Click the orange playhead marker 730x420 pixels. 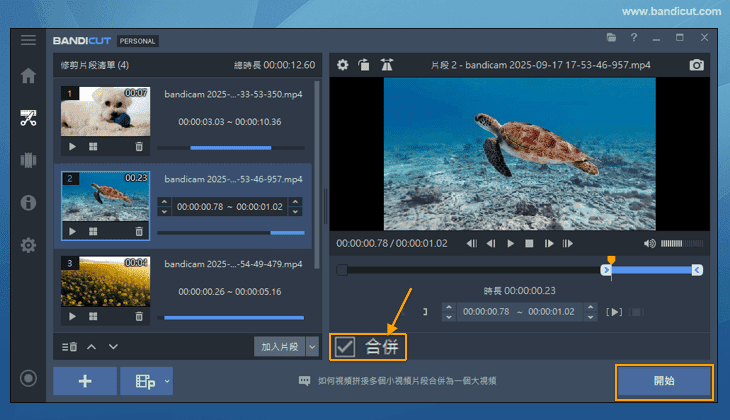[611, 260]
